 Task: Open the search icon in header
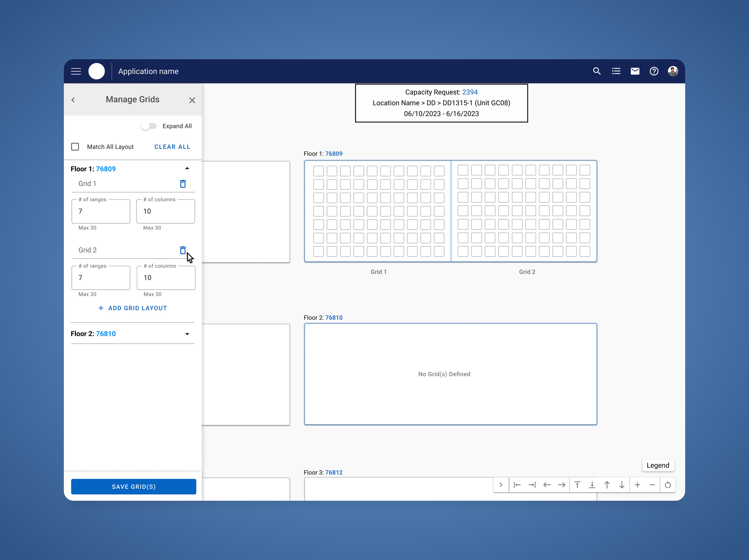pyautogui.click(x=597, y=71)
